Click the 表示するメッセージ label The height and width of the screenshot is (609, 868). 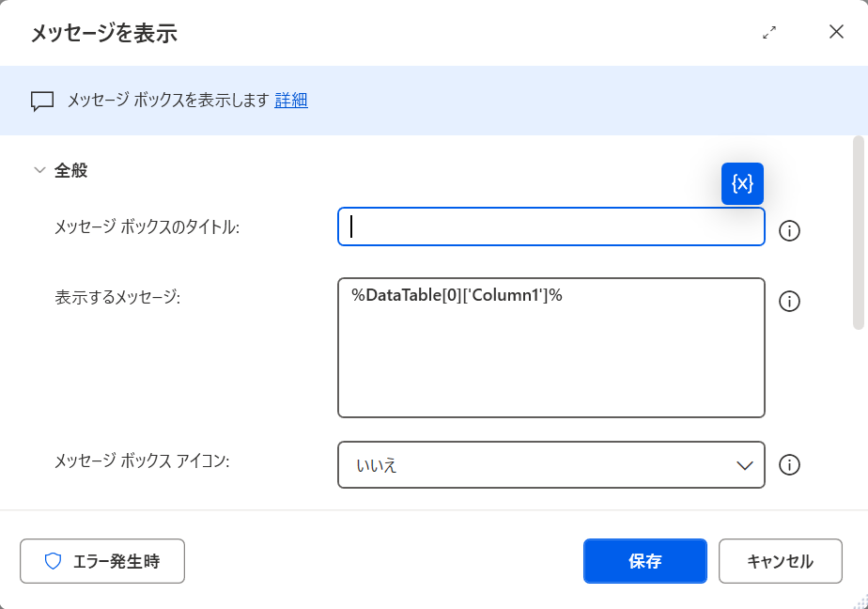pos(117,296)
